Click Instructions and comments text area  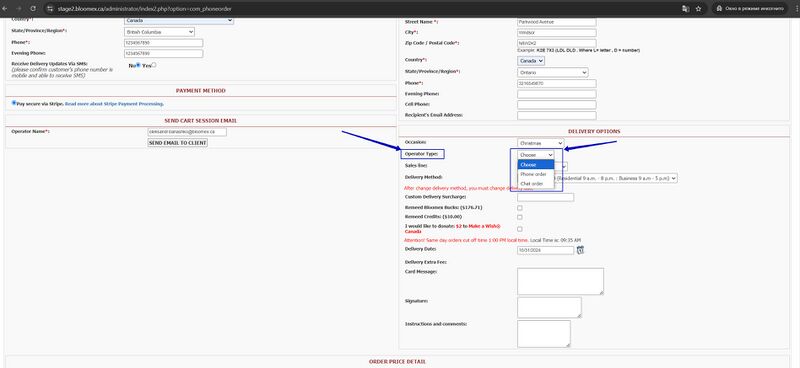tap(544, 334)
